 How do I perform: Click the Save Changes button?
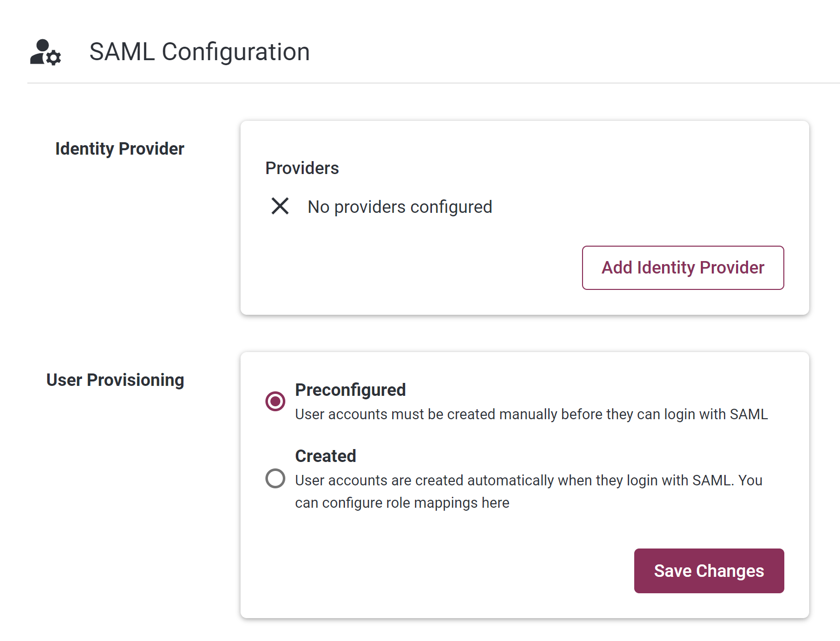pyautogui.click(x=709, y=571)
